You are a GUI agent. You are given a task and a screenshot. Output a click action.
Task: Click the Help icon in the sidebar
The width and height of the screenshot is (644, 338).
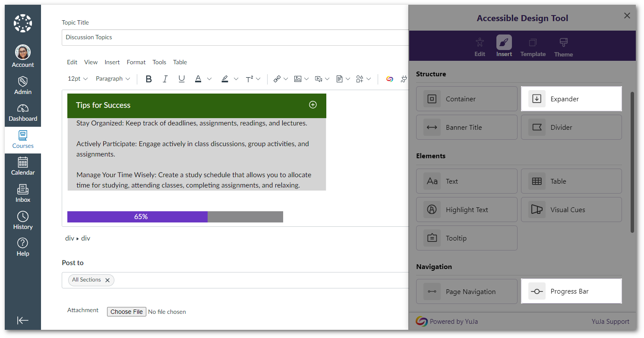23,247
